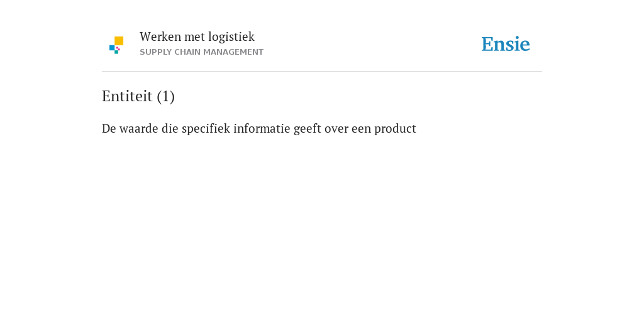Click the word logistiek in the title

[231, 37]
